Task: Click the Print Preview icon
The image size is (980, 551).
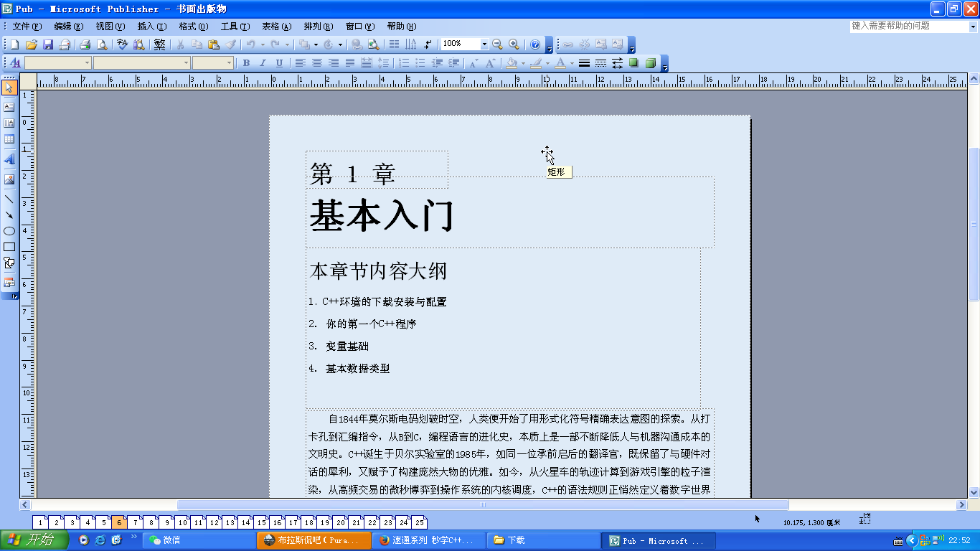Action: pos(102,44)
